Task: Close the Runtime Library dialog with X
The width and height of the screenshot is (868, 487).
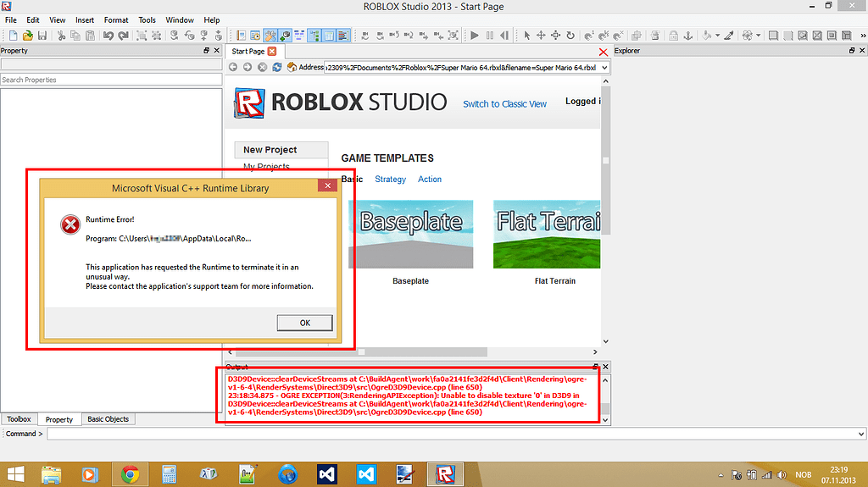Action: coord(328,185)
